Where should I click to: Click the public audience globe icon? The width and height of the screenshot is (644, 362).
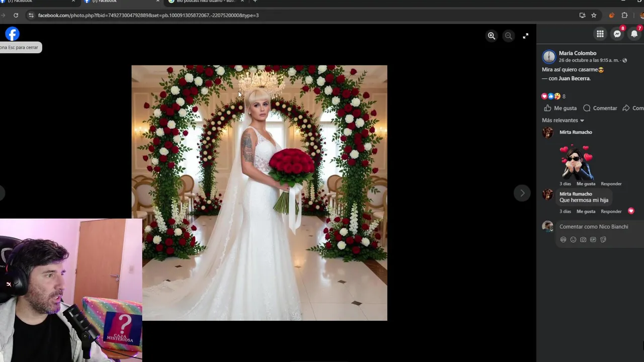(625, 60)
